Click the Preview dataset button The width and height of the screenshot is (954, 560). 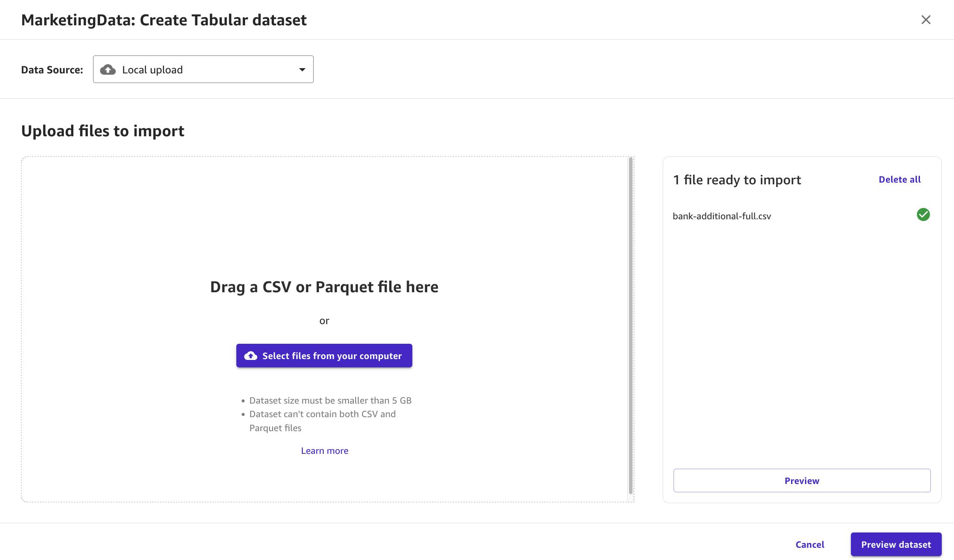[x=896, y=544]
